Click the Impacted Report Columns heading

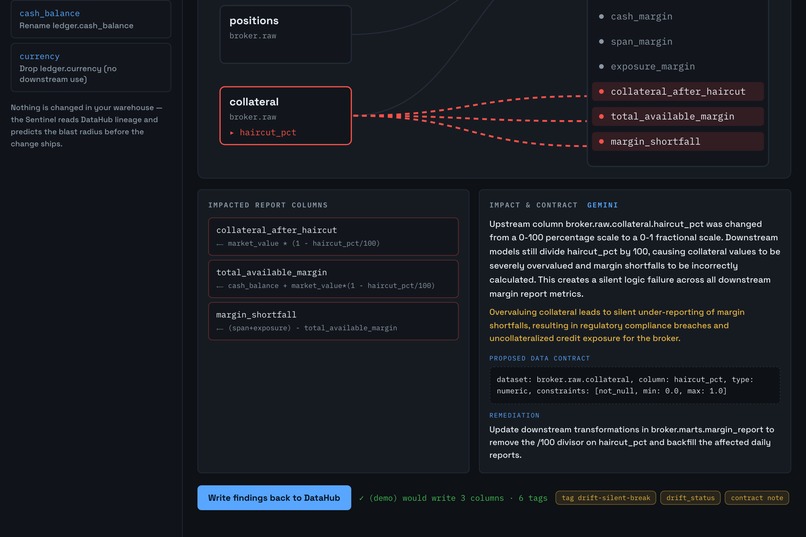click(x=268, y=205)
